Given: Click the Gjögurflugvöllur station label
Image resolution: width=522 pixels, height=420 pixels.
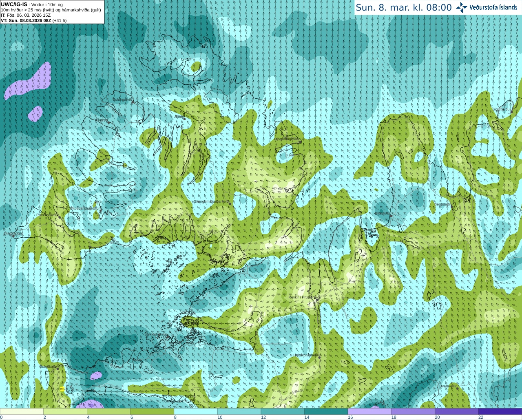Looking at the screenshot, I should pos(288,139).
